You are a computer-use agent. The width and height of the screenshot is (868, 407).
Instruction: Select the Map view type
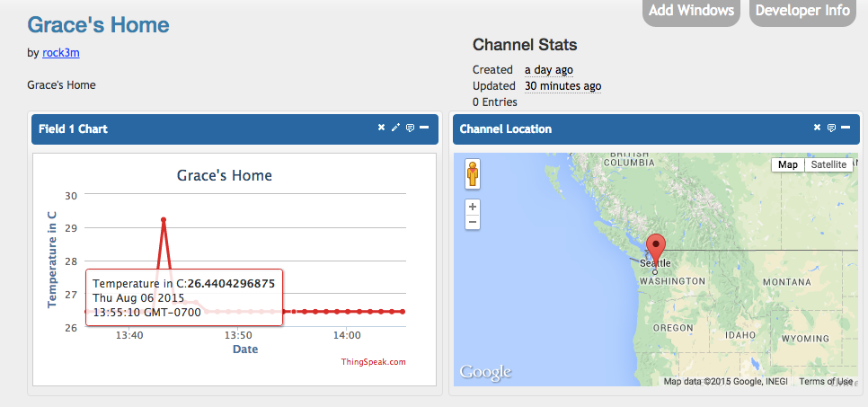788,164
